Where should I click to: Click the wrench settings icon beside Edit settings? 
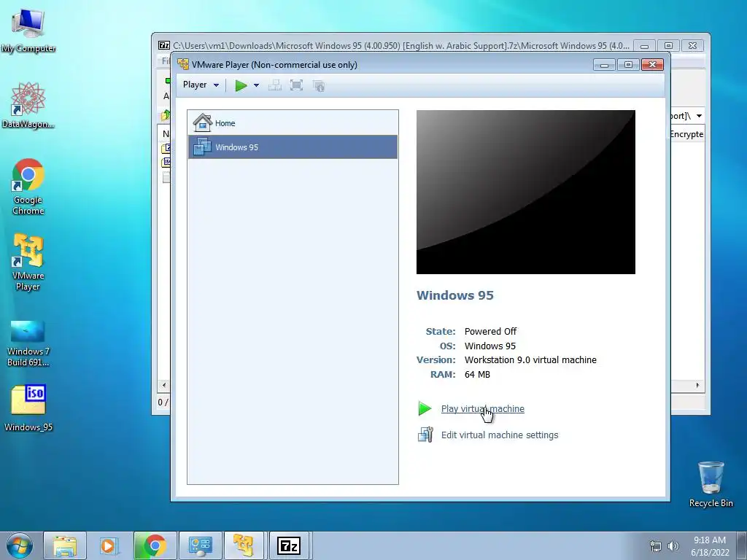(x=425, y=435)
